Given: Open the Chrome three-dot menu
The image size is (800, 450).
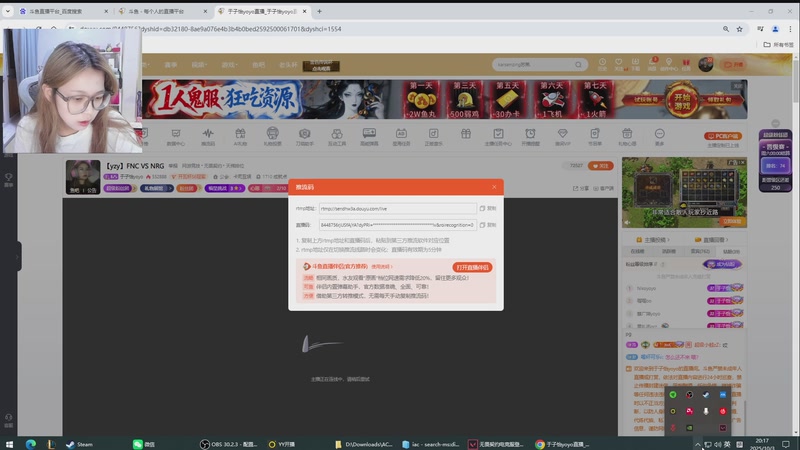Looking at the screenshot, I should point(790,29).
